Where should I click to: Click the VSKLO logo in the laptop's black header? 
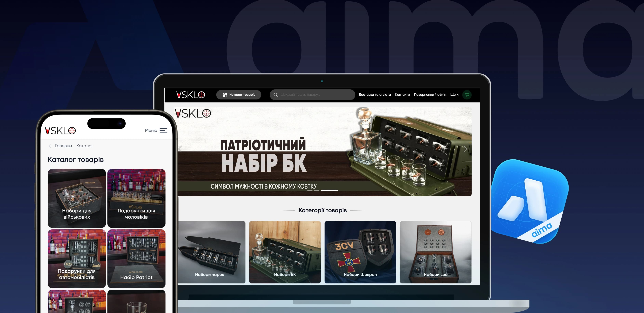pyautogui.click(x=191, y=95)
